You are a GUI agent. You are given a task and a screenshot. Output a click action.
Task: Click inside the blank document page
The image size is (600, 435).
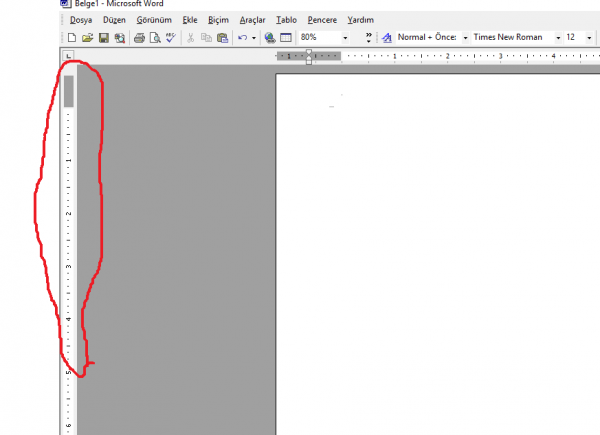[x=438, y=253]
